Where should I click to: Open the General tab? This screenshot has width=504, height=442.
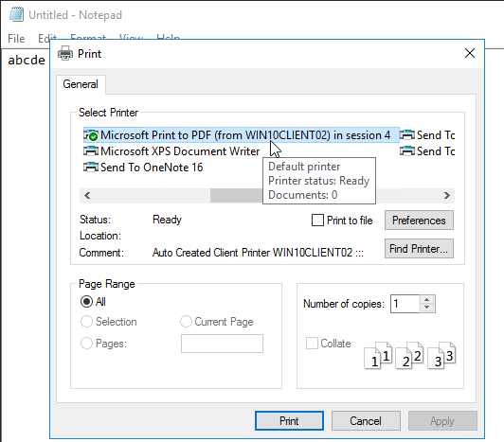81,84
